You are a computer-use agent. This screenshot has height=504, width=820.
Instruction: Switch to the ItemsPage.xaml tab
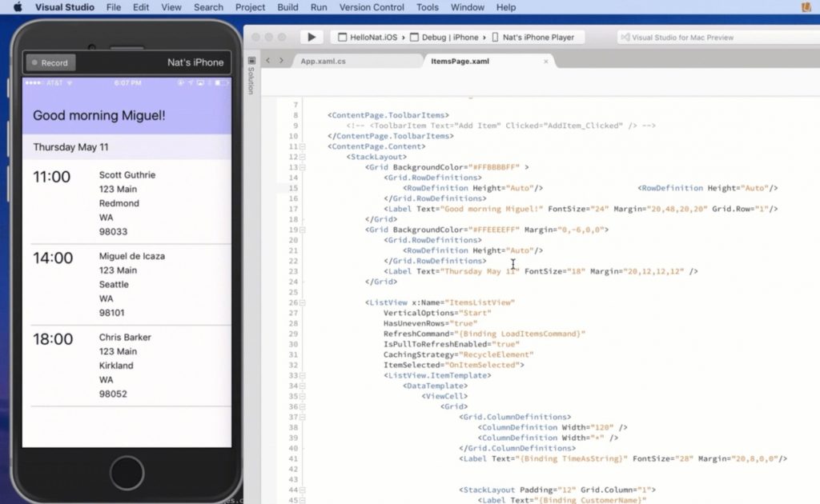pyautogui.click(x=460, y=61)
